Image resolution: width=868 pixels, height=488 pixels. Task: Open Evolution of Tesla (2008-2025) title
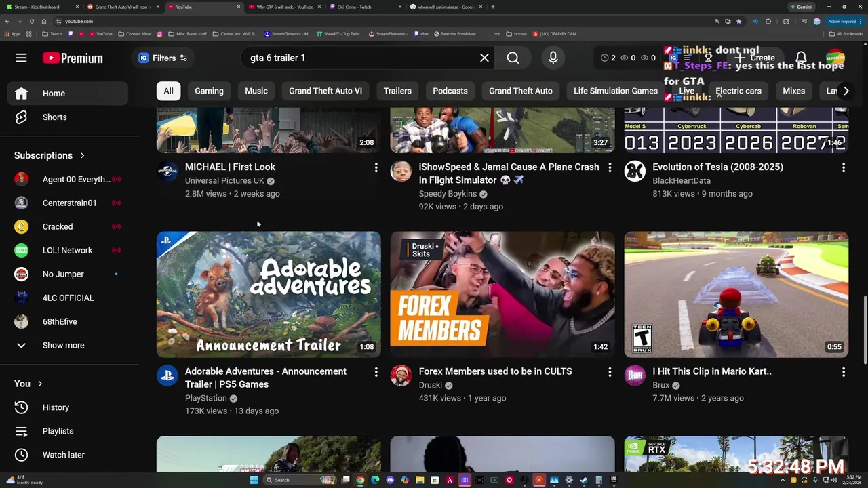717,167
